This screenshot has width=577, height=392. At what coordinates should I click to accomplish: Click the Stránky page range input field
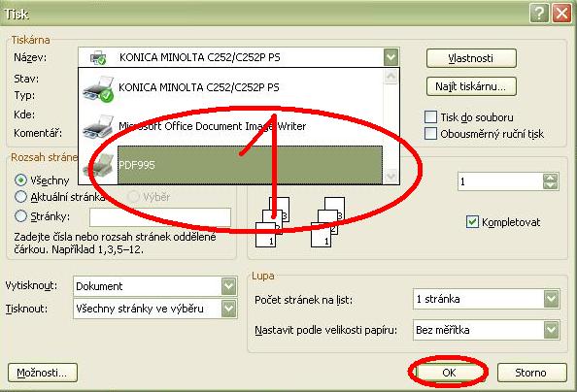160,217
